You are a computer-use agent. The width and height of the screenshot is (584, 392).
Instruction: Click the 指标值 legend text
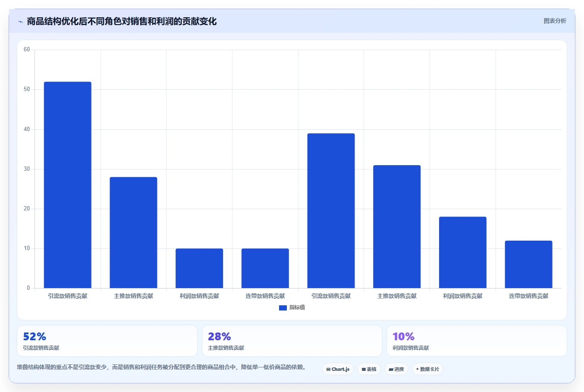[297, 307]
